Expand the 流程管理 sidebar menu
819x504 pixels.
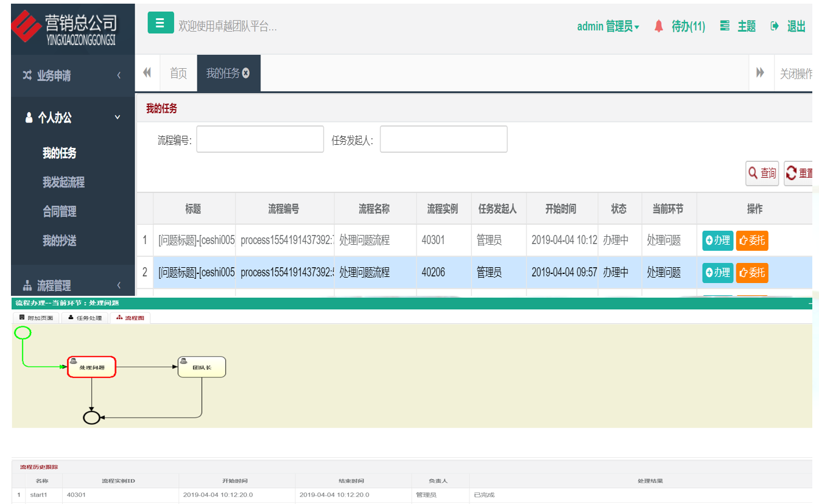(72, 285)
